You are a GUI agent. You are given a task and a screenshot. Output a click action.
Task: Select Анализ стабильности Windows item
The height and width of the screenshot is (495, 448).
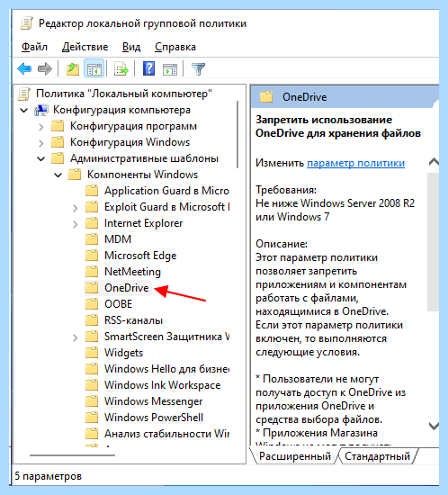pos(166,434)
